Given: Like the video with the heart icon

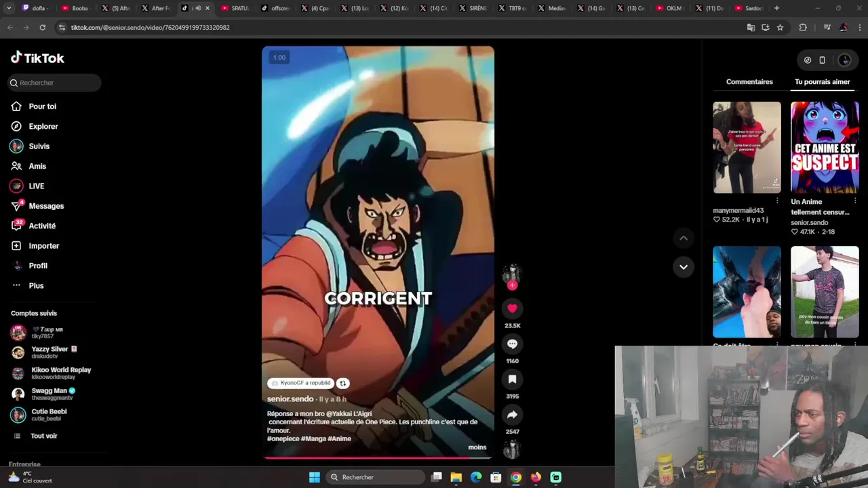Looking at the screenshot, I should [512, 308].
